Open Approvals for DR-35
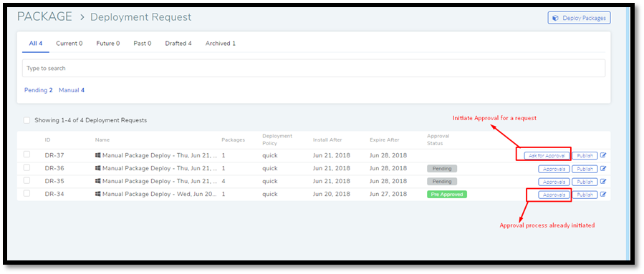 [x=554, y=182]
